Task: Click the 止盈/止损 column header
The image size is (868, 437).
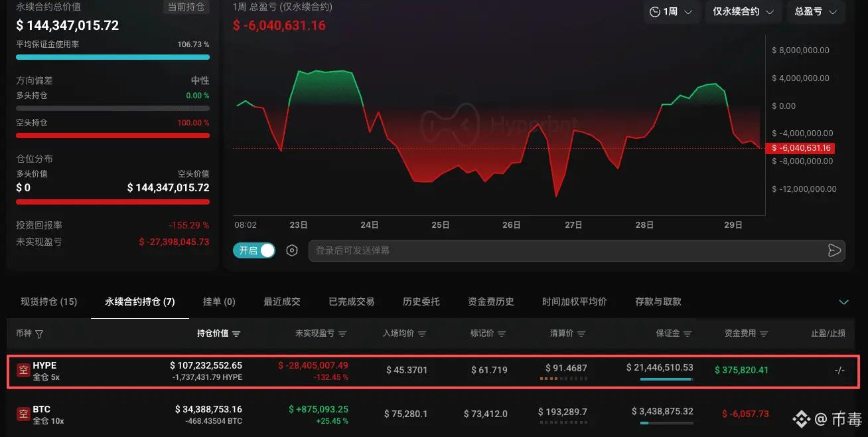Action: [828, 333]
